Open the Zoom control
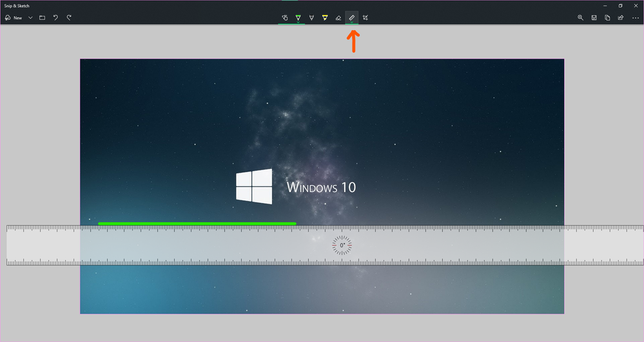Screen dimensions: 644x342 click(x=580, y=17)
